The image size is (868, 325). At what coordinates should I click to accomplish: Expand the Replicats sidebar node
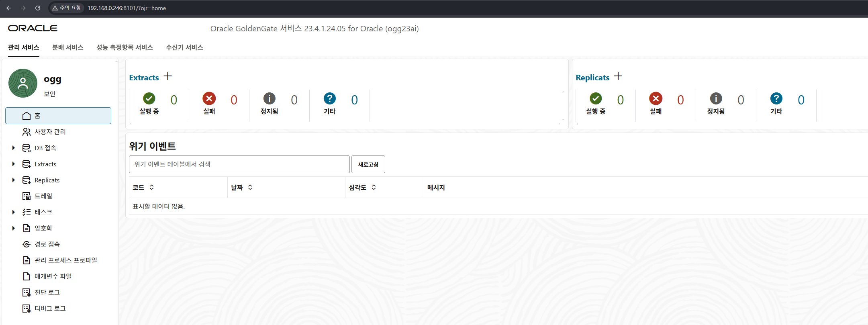(x=14, y=180)
